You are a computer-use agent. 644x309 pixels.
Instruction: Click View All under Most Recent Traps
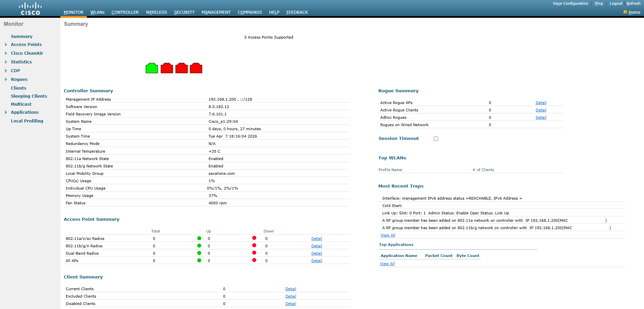(x=388, y=235)
